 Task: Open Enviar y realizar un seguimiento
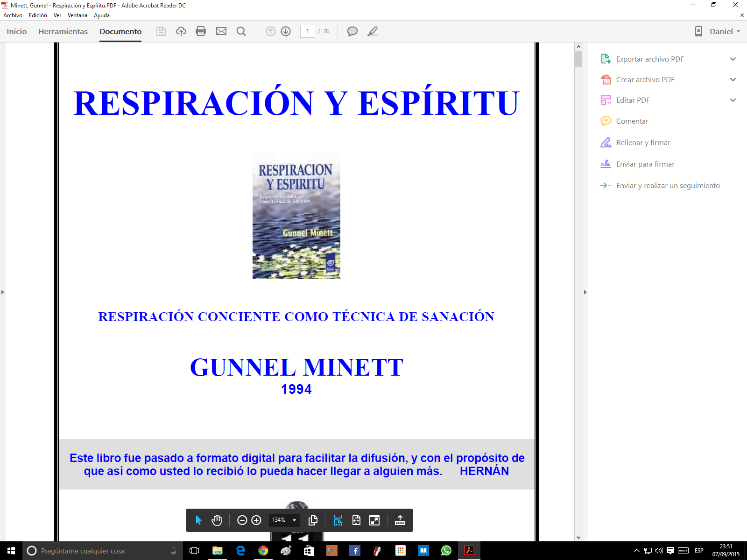668,186
